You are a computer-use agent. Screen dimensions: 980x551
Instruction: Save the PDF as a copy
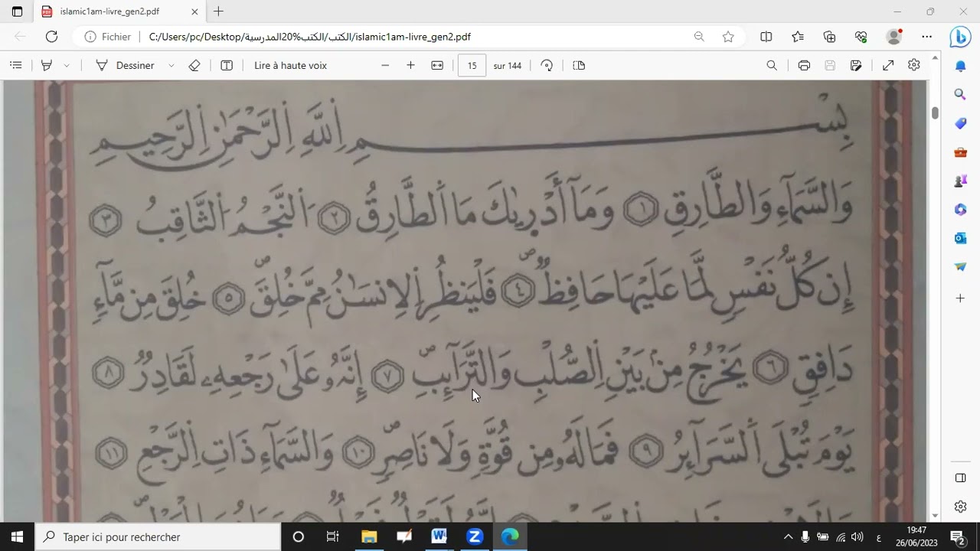[856, 66]
